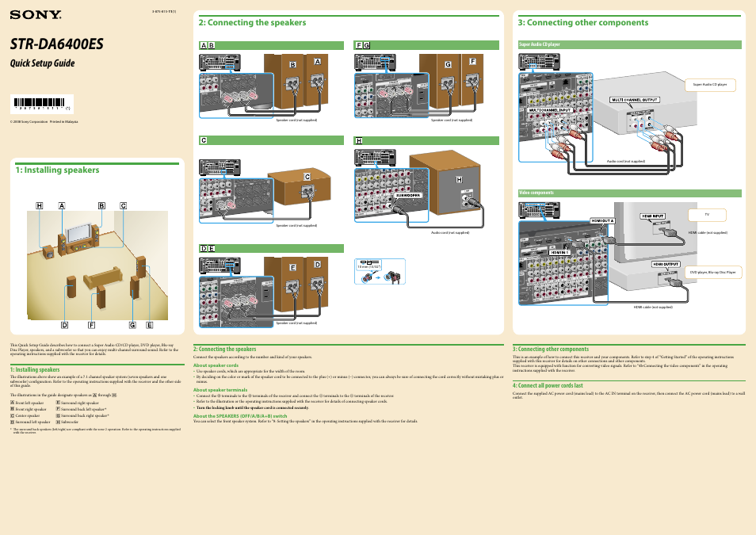The width and height of the screenshot is (756, 535).
Task: Click the 'About speaker cords' subheading
Action: coord(216,365)
